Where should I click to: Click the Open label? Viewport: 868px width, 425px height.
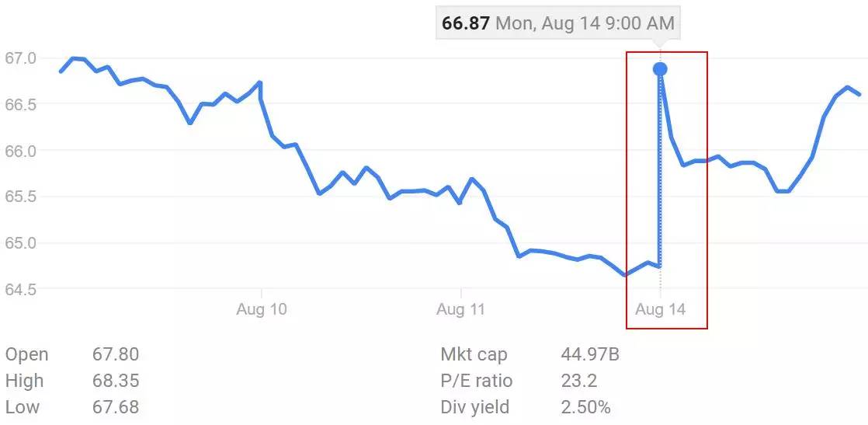pyautogui.click(x=26, y=355)
